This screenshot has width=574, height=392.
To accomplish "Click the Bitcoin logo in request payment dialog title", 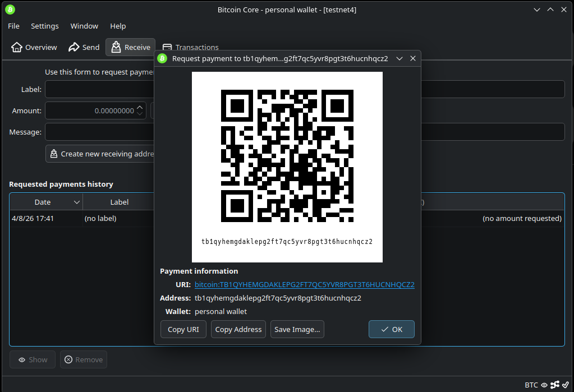I will click(x=162, y=58).
